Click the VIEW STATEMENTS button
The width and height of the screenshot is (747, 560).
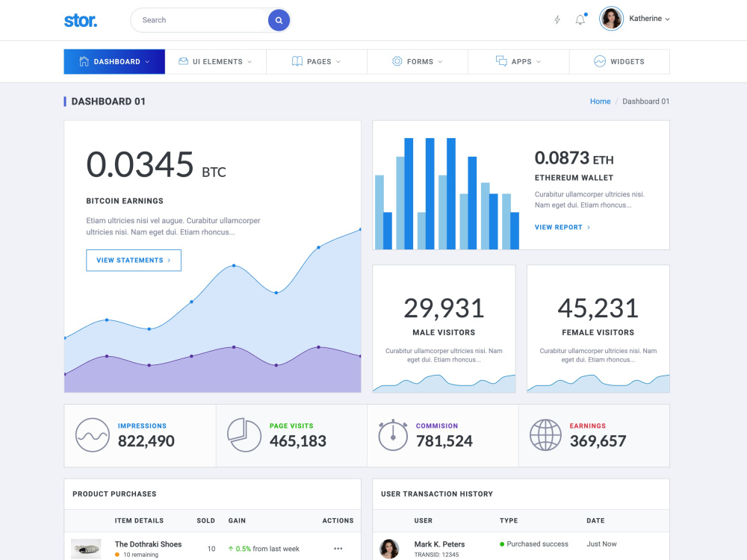click(134, 261)
